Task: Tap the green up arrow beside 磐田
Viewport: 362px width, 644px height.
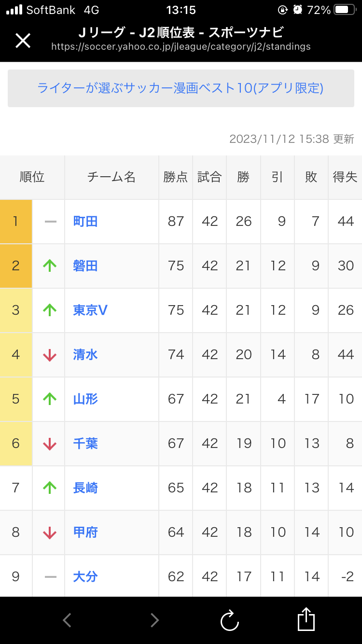Action: click(x=50, y=266)
